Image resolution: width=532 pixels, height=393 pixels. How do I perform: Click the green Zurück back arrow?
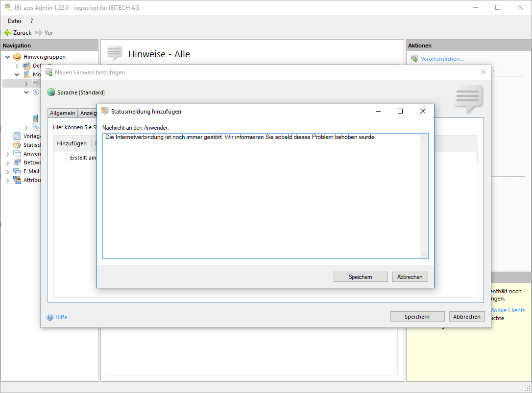click(7, 33)
